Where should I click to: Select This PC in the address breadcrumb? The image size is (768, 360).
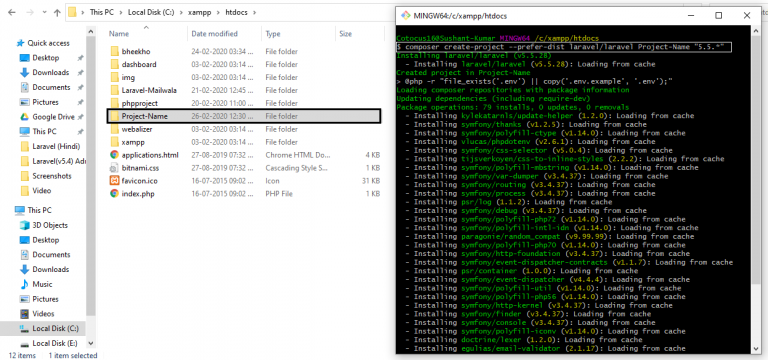click(x=101, y=13)
